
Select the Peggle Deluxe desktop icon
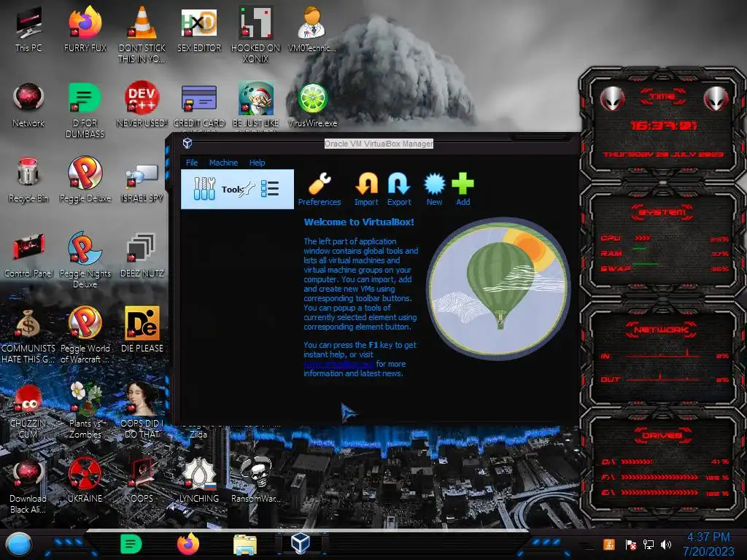85,181
